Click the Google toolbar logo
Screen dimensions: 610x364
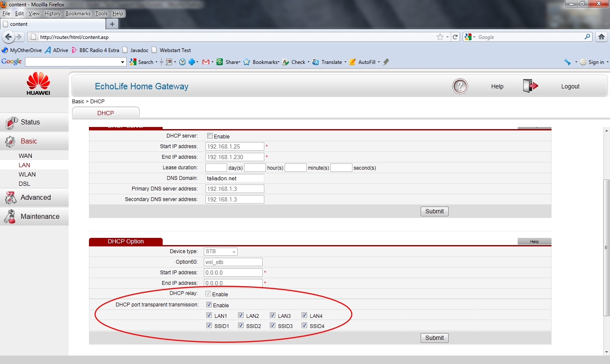tap(11, 61)
